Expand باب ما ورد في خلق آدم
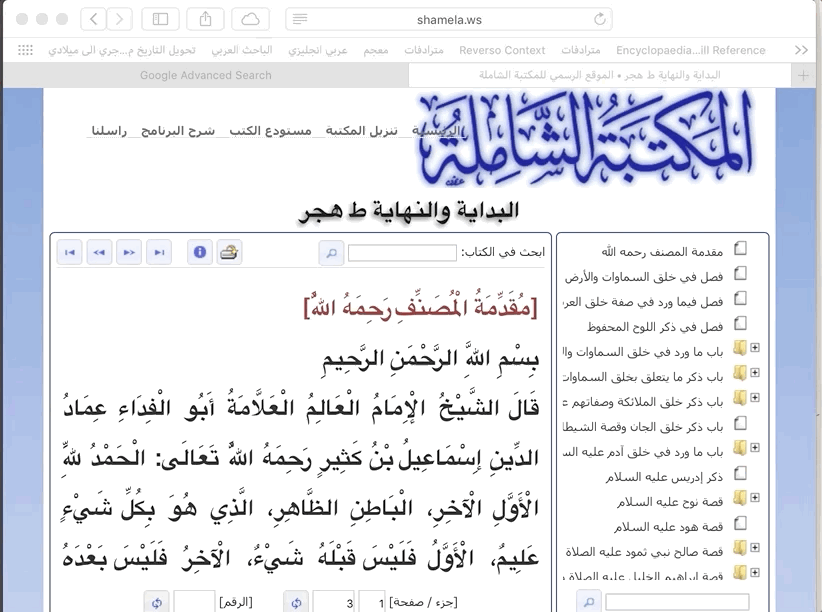Image resolution: width=822 pixels, height=612 pixels. click(x=755, y=447)
